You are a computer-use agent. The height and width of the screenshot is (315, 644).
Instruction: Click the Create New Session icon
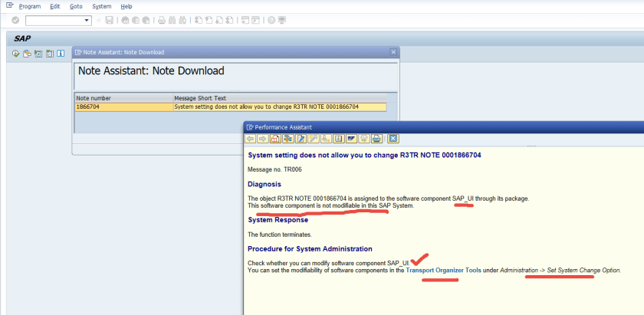tap(245, 20)
